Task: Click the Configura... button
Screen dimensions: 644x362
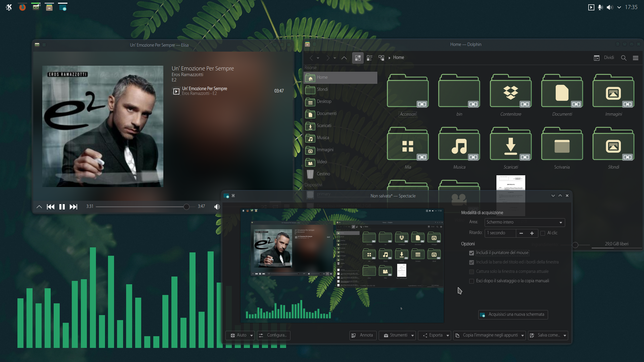Action: [274, 336]
